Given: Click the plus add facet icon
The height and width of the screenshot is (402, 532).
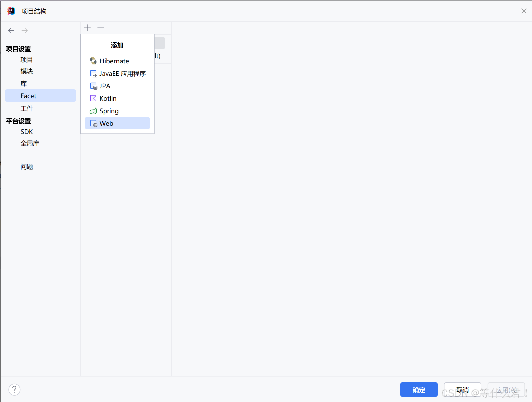Looking at the screenshot, I should pyautogui.click(x=87, y=28).
